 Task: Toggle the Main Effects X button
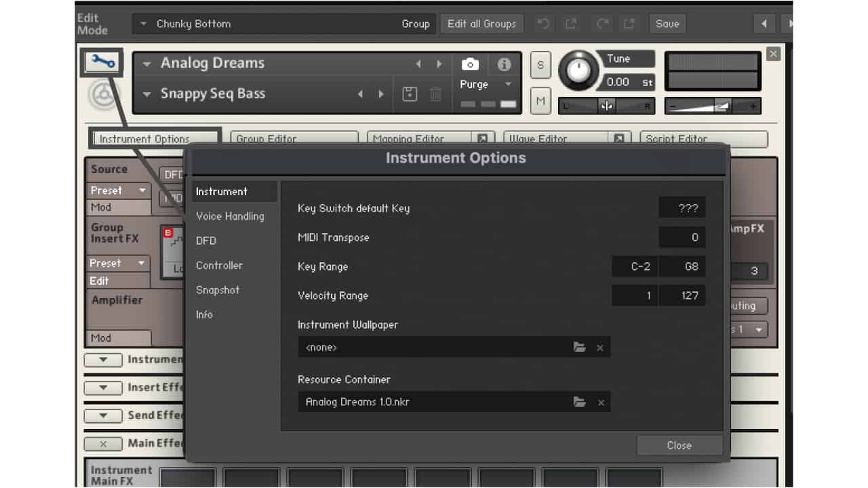click(102, 444)
